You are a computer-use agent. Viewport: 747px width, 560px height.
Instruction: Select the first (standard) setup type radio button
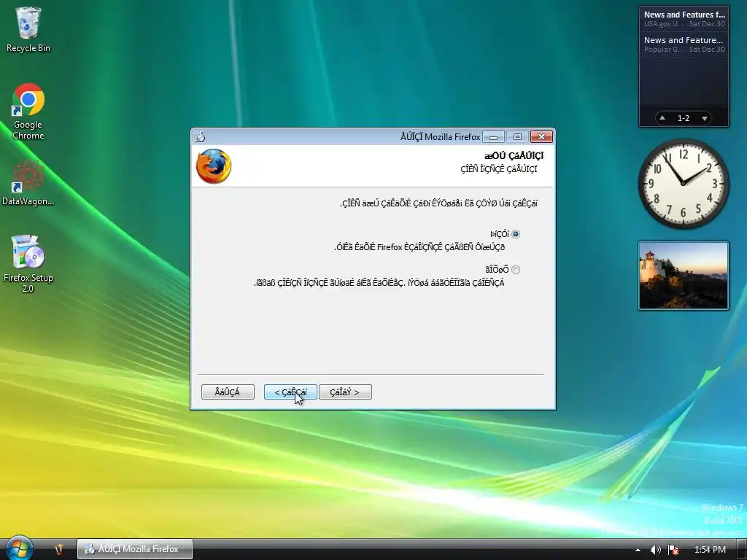516,234
